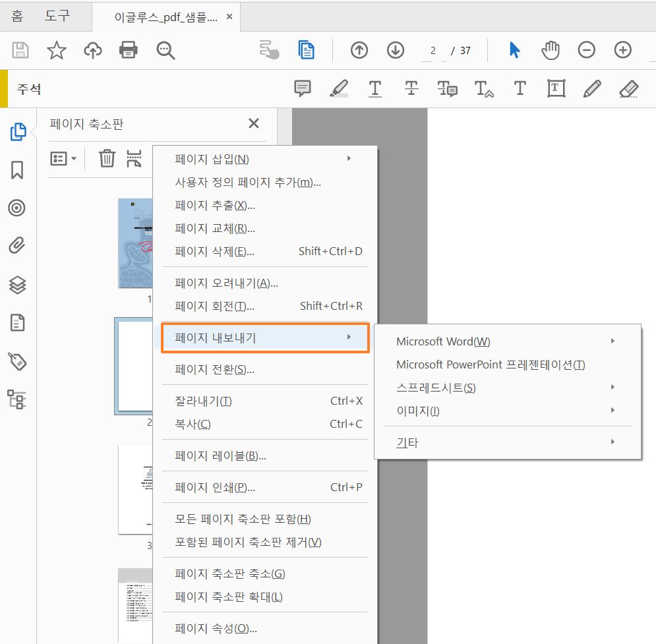Select the comment eraser tool
The width and height of the screenshot is (656, 644).
[628, 87]
